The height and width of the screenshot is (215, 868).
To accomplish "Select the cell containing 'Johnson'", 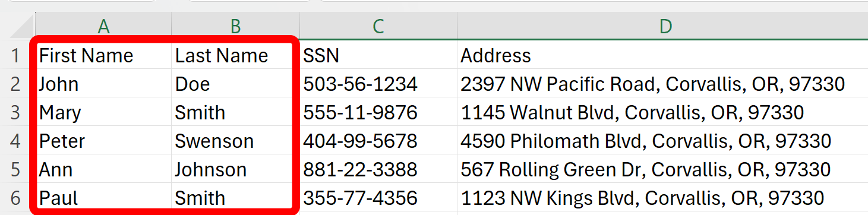I will (x=236, y=169).
